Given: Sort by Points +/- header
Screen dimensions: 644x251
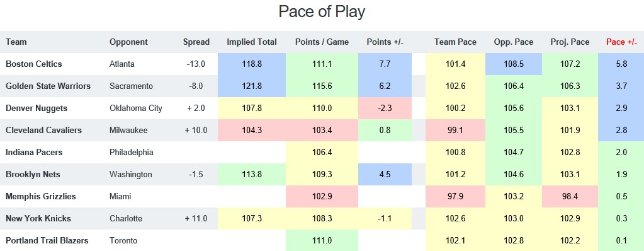Looking at the screenshot, I should click(386, 42).
